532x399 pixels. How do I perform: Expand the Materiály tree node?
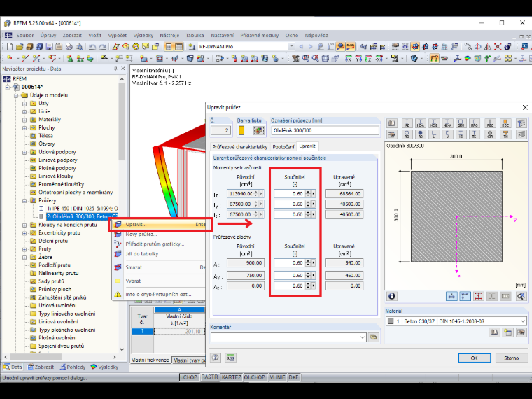pyautogui.click(x=24, y=120)
